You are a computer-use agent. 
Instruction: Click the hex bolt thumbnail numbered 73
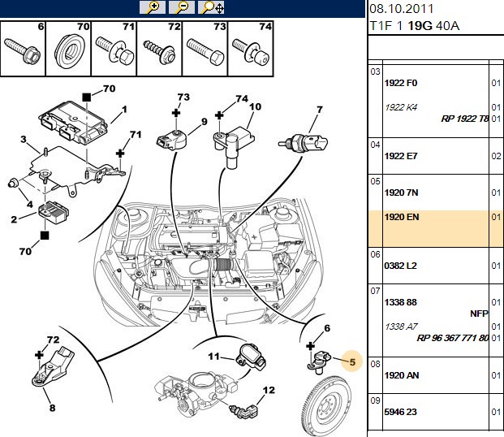[205, 49]
